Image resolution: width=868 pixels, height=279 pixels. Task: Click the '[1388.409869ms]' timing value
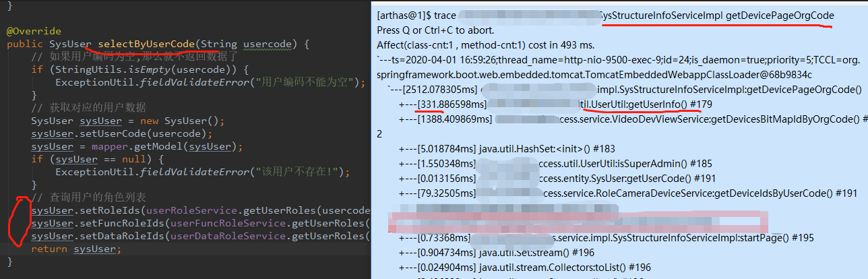(x=455, y=119)
